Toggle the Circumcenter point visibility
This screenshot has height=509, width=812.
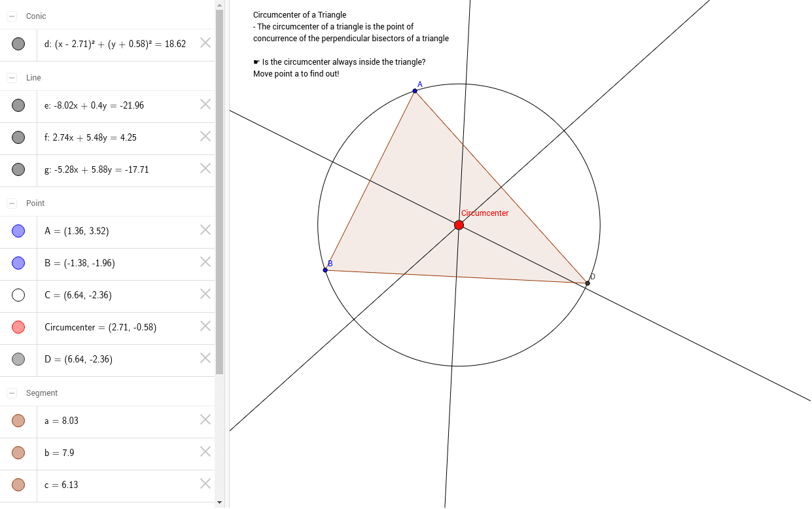click(x=19, y=326)
